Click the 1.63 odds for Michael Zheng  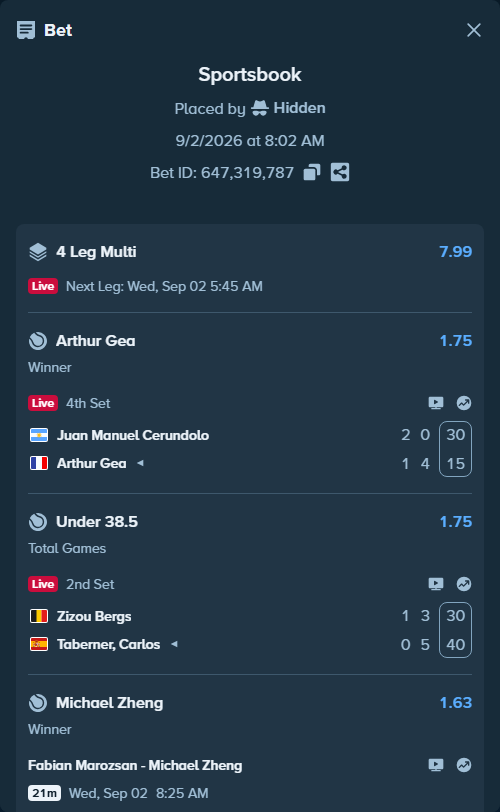455,703
